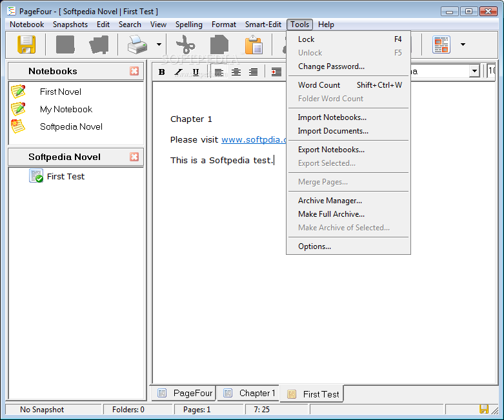Click the Chapter 1 heading text
This screenshot has height=420, width=504.
point(191,119)
